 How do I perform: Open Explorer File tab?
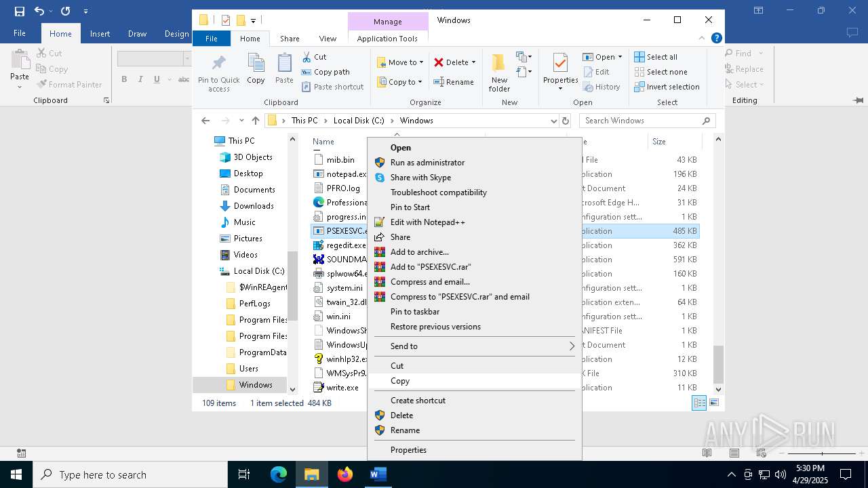(x=212, y=39)
